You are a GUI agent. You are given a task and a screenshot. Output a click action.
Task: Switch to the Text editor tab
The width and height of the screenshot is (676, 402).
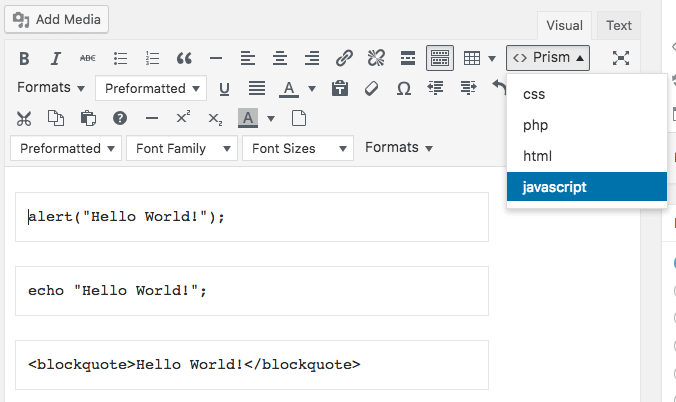619,26
